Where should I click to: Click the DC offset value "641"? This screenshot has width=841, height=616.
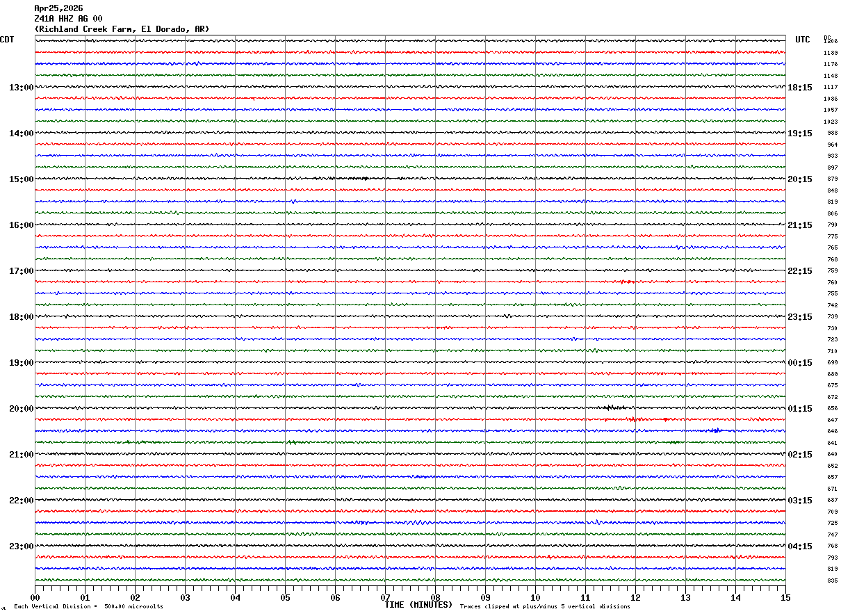(832, 443)
